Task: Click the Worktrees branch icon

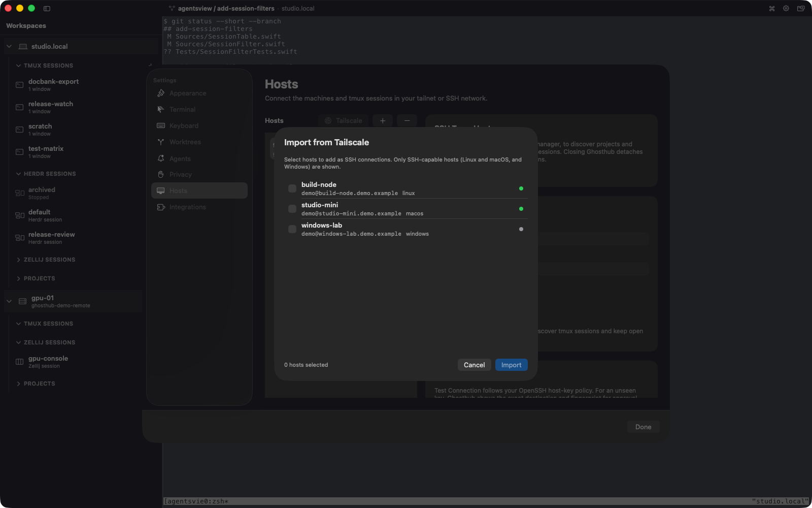Action: point(161,142)
